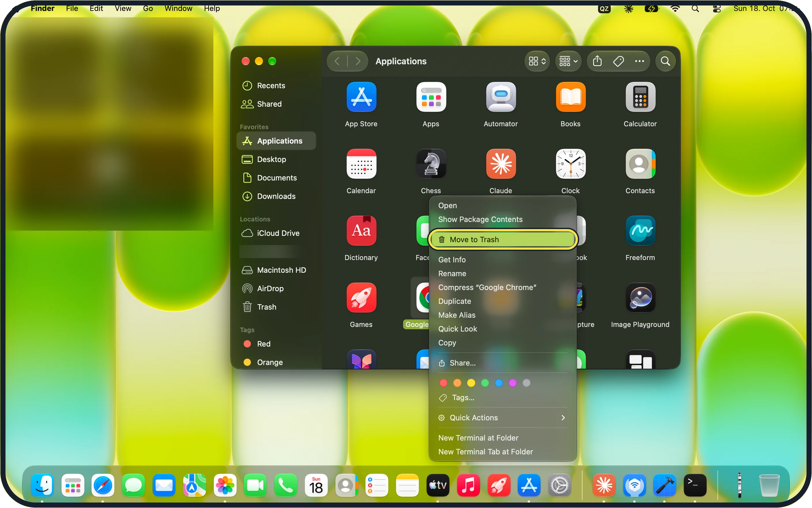Apply the purple tag color dot

tap(512, 383)
